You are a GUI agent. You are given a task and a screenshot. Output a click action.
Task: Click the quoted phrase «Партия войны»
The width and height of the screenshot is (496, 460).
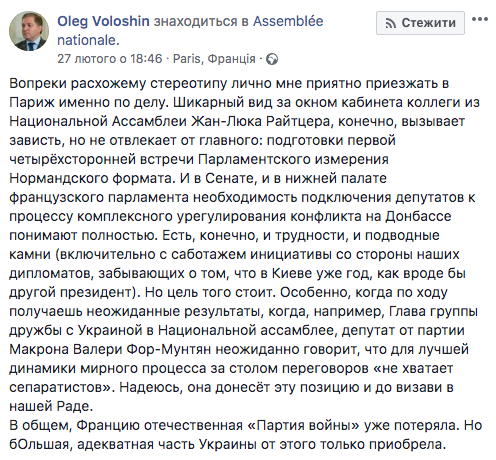pyautogui.click(x=303, y=425)
